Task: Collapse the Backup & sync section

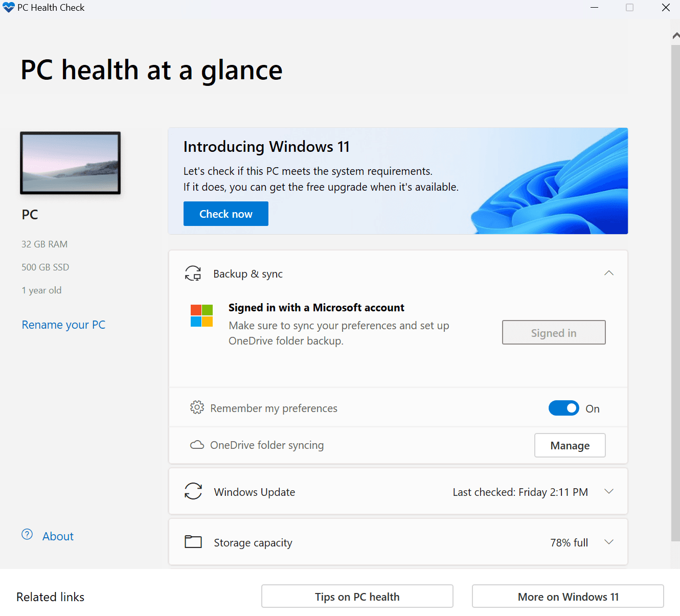Action: click(608, 273)
